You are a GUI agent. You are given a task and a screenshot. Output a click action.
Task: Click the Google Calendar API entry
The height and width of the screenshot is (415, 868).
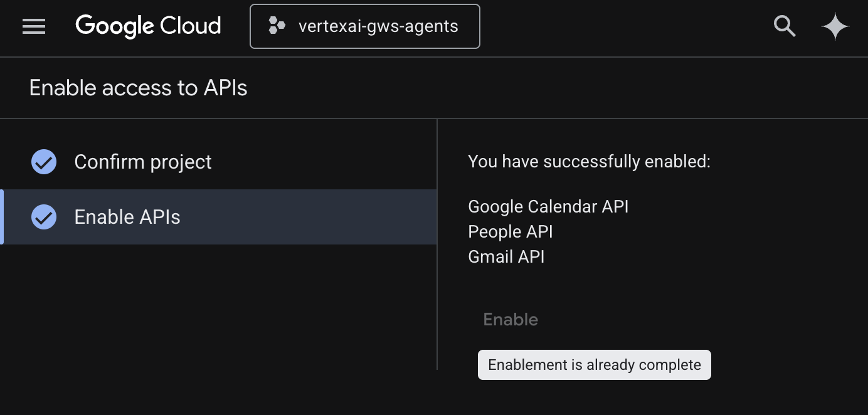pos(548,206)
